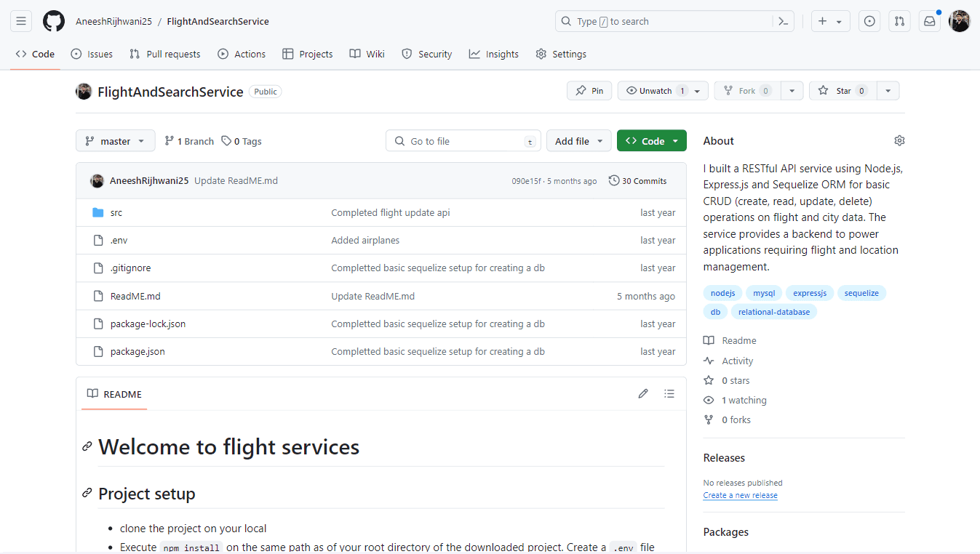Click the commit author avatar in commit row

click(97, 180)
